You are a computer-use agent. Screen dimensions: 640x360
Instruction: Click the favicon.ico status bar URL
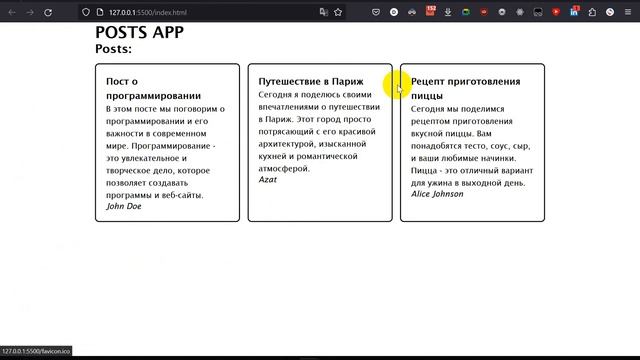tap(36, 351)
